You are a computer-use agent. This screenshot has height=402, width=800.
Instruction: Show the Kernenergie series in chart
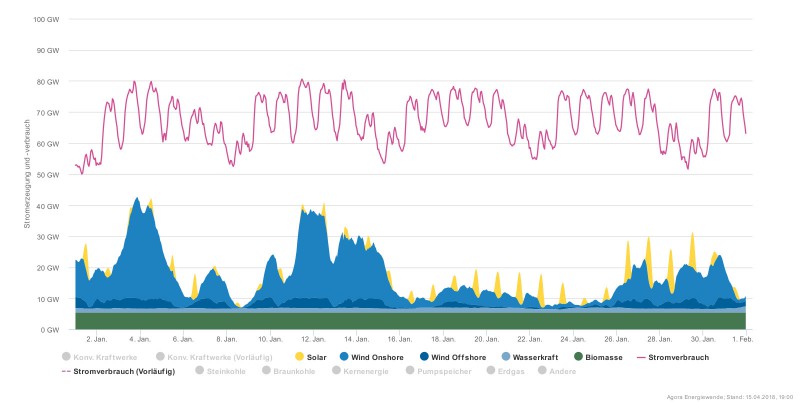(x=337, y=371)
